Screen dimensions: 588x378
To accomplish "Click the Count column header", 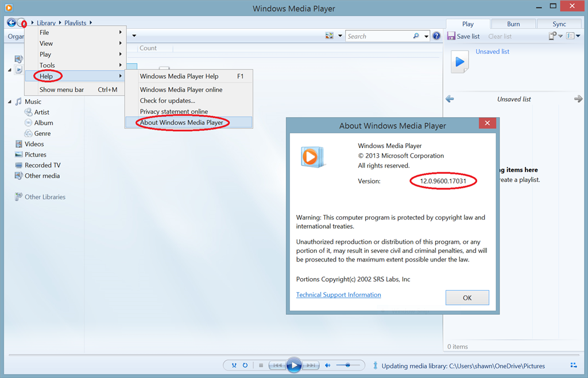I will point(148,48).
